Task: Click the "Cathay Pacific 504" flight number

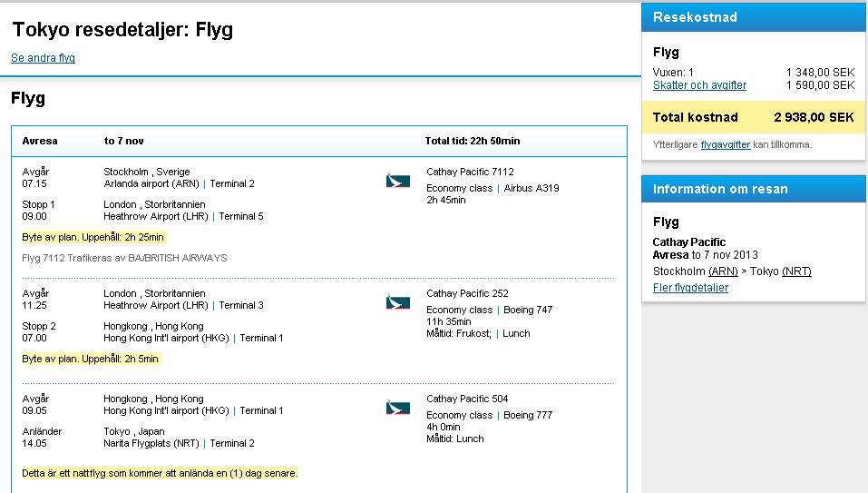Action: pyautogui.click(x=467, y=399)
